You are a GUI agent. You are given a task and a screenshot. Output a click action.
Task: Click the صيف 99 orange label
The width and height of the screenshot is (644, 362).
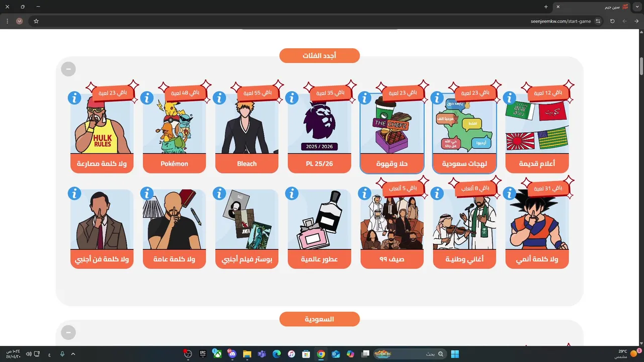(x=392, y=259)
